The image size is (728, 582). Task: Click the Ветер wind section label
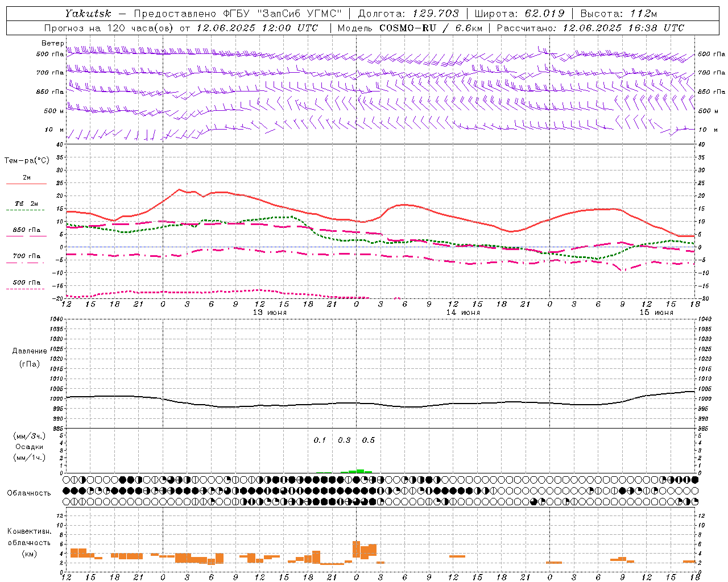(x=52, y=44)
